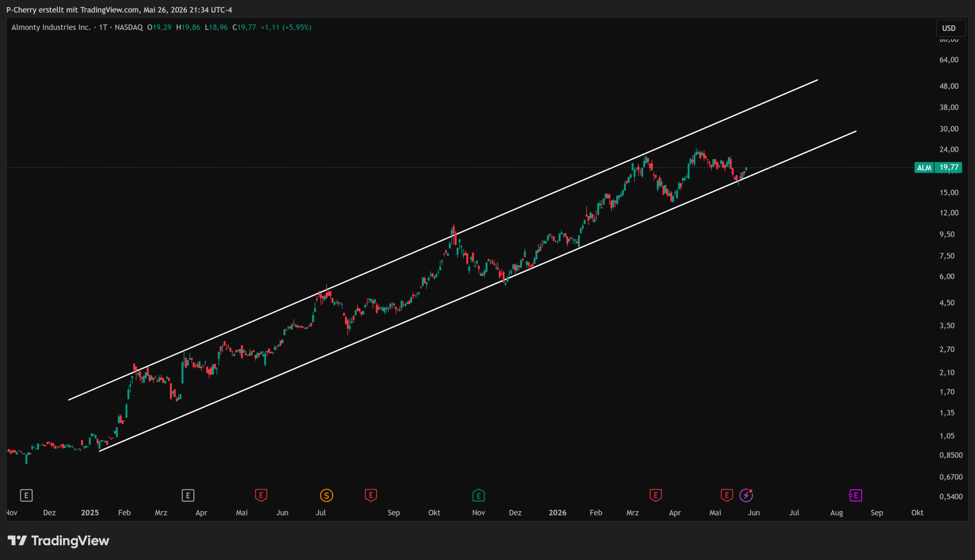This screenshot has width=975, height=560.
Task: Open the USD currency selector
Action: coord(949,28)
